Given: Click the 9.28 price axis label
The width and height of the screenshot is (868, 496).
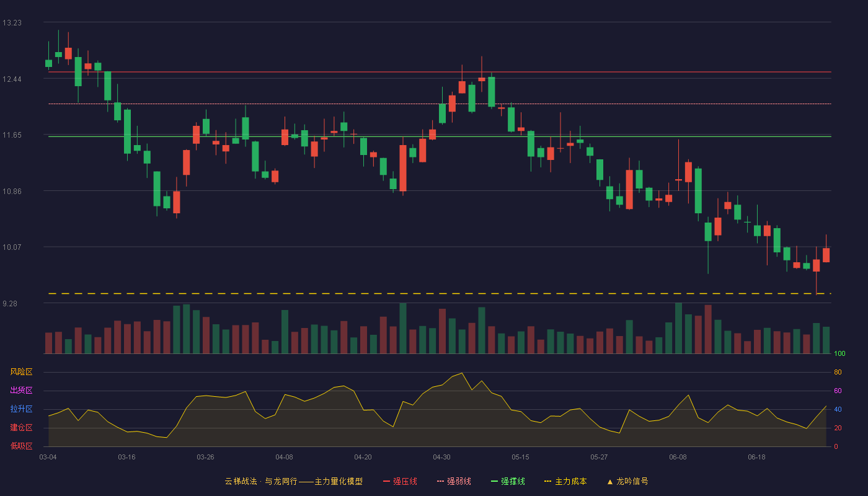Looking at the screenshot, I should (x=10, y=303).
